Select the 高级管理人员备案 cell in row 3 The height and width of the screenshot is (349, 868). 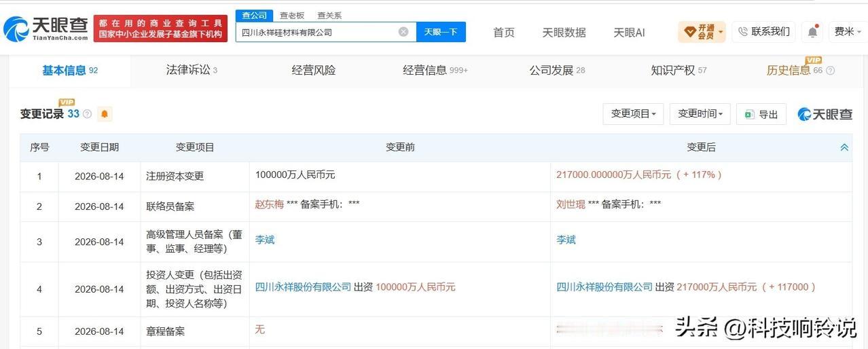(195, 242)
